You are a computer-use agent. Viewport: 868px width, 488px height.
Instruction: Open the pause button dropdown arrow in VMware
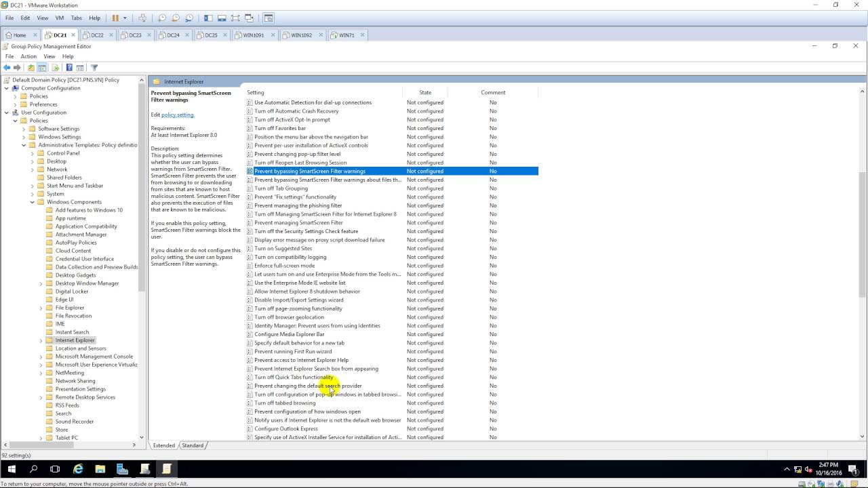click(125, 18)
